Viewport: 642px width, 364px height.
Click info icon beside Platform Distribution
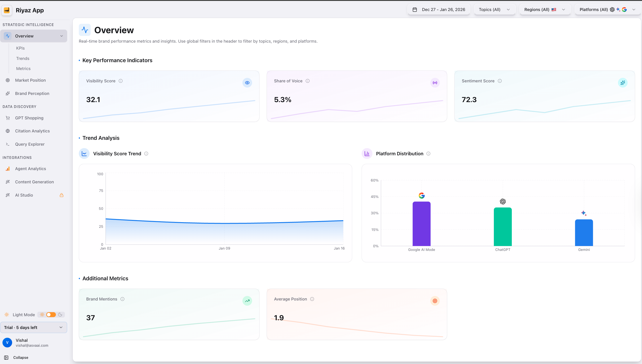428,153
